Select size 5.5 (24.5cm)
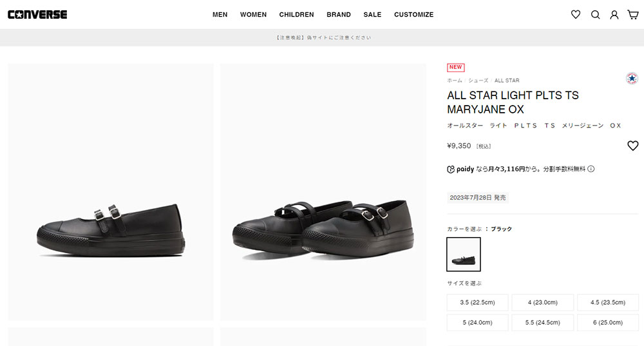The width and height of the screenshot is (644, 346). coord(542,323)
